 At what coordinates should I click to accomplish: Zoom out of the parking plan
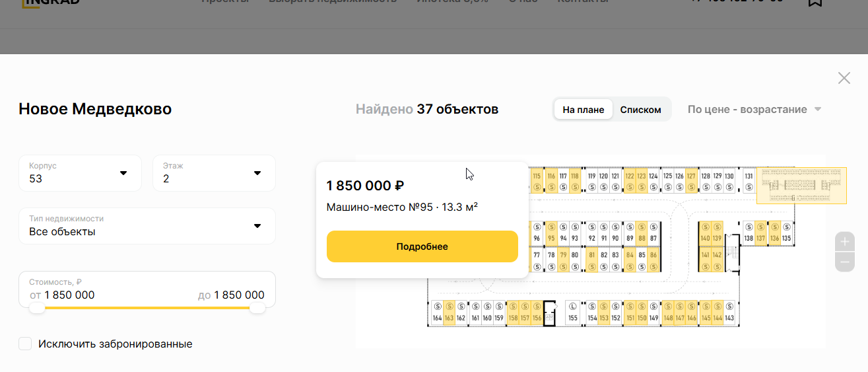pyautogui.click(x=845, y=262)
